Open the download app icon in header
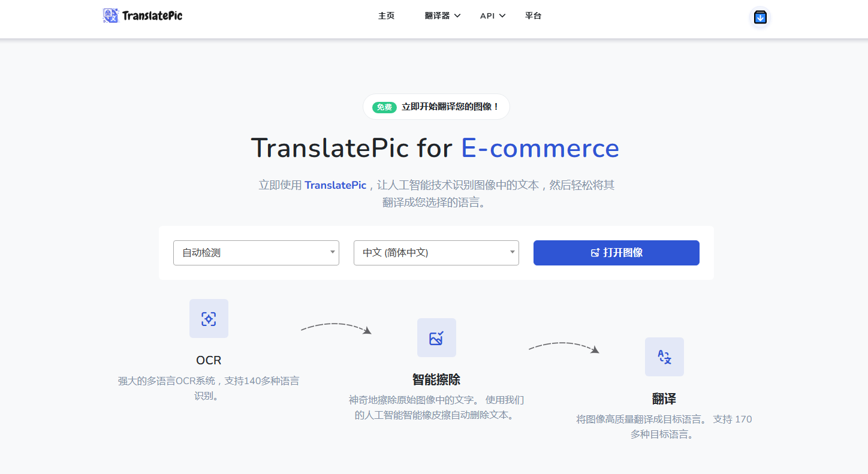This screenshot has height=474, width=868. 760,17
